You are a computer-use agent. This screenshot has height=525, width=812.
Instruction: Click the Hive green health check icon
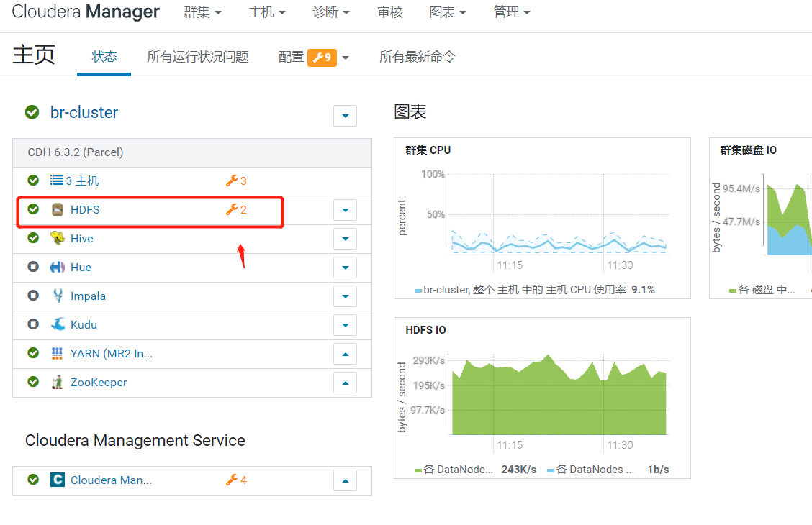point(33,238)
